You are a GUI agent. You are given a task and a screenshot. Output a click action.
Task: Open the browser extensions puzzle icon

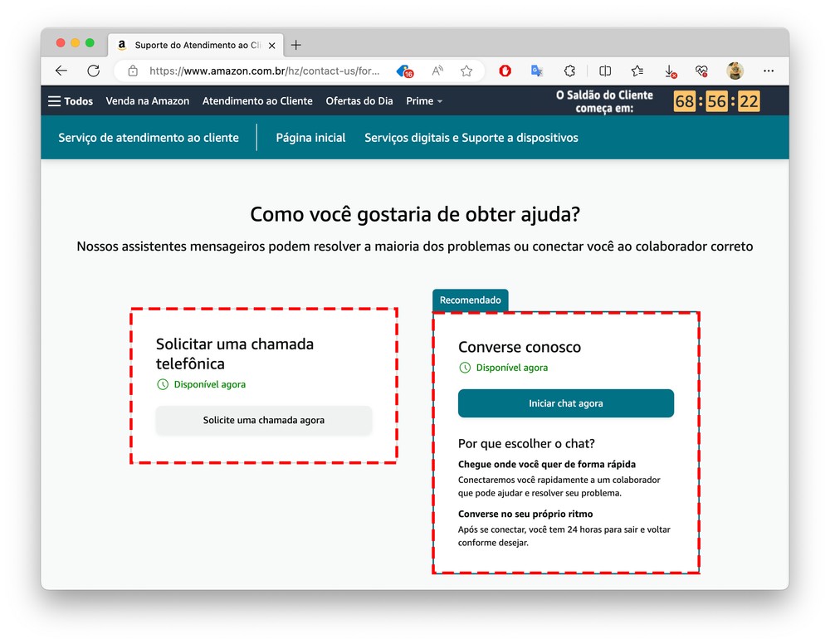point(569,71)
